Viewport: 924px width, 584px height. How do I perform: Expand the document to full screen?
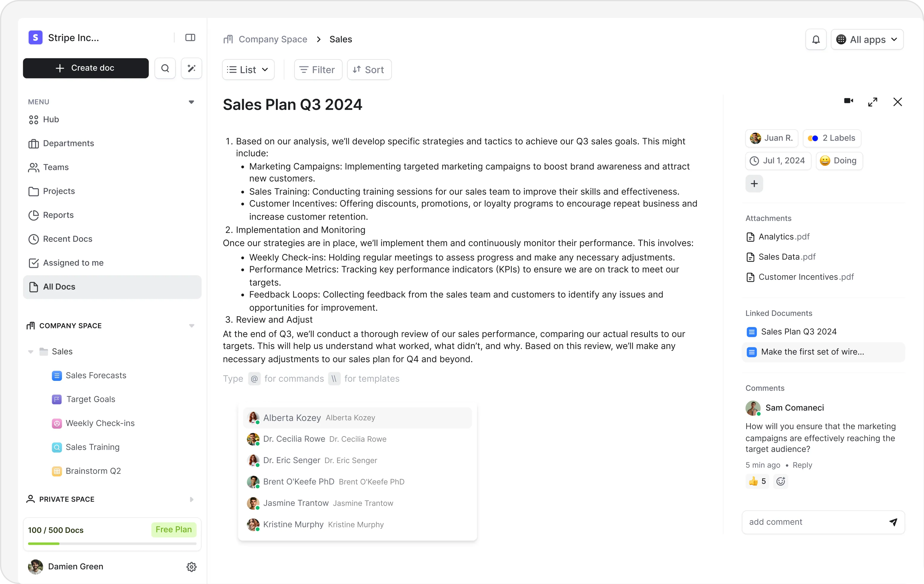tap(873, 102)
